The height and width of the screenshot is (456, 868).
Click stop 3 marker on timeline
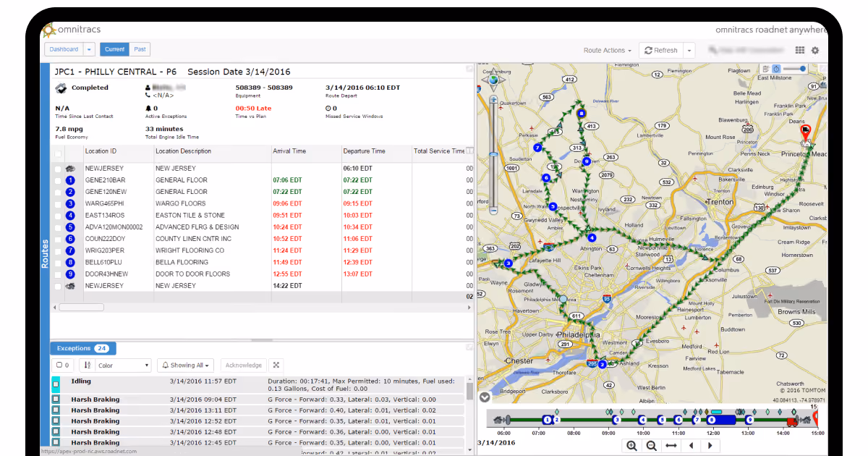pos(616,420)
